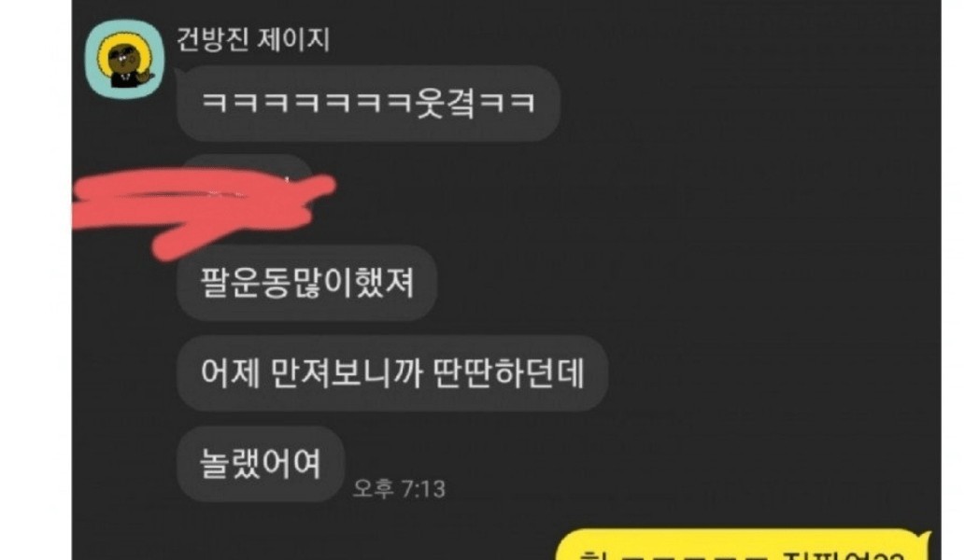Select the 팔운동많이했져 message bubble
The image size is (979, 560).
pyautogui.click(x=306, y=283)
